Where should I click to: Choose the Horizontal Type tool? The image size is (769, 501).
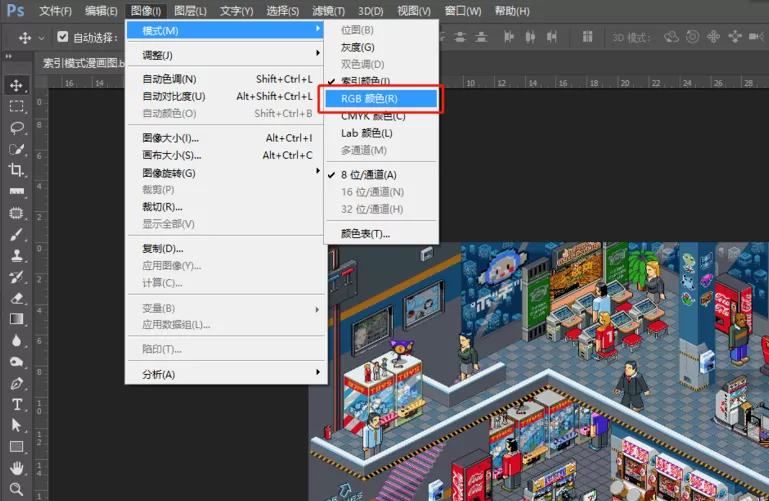point(16,404)
